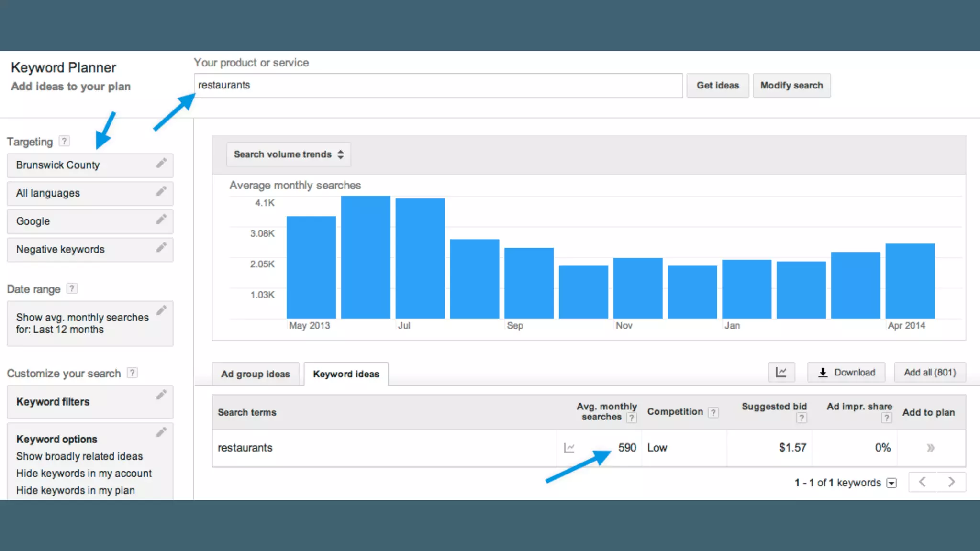Expand keywords-per-page dropdown arrow
980x551 pixels.
891,483
